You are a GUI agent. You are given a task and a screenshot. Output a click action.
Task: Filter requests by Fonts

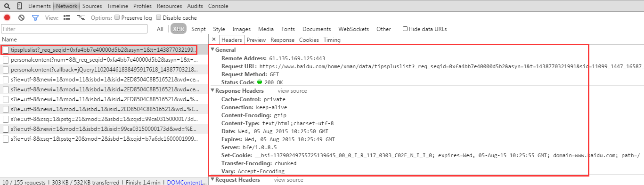(x=288, y=29)
